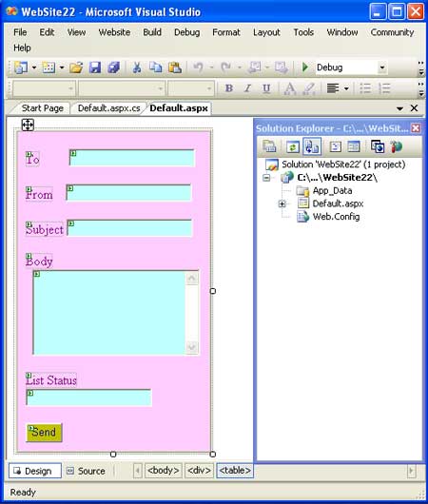The width and height of the screenshot is (428, 504).
Task: Click the Add New Item toolbar icon
Action: pyautogui.click(x=49, y=68)
